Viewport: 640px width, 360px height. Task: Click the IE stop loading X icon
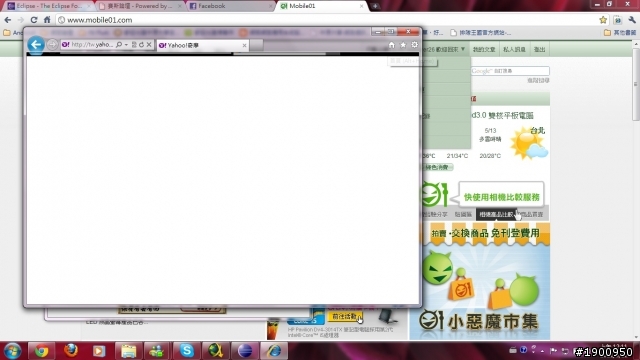pyautogui.click(x=149, y=44)
